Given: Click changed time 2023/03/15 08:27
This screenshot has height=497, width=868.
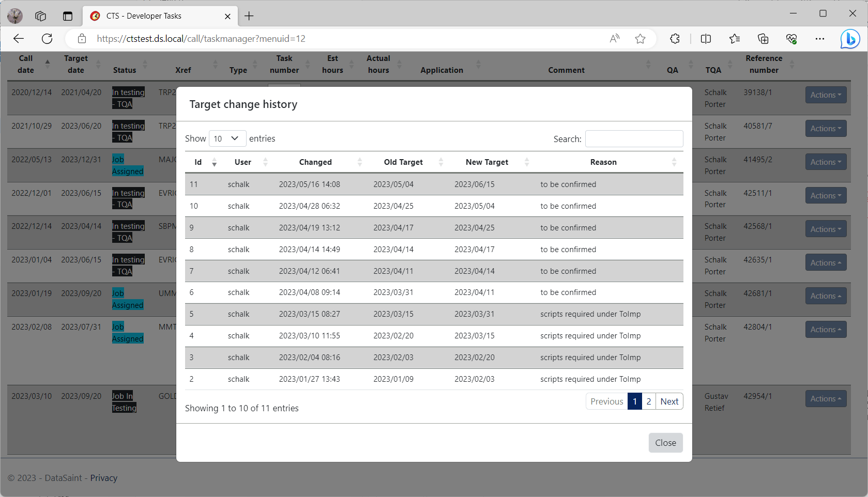Looking at the screenshot, I should 309,314.
